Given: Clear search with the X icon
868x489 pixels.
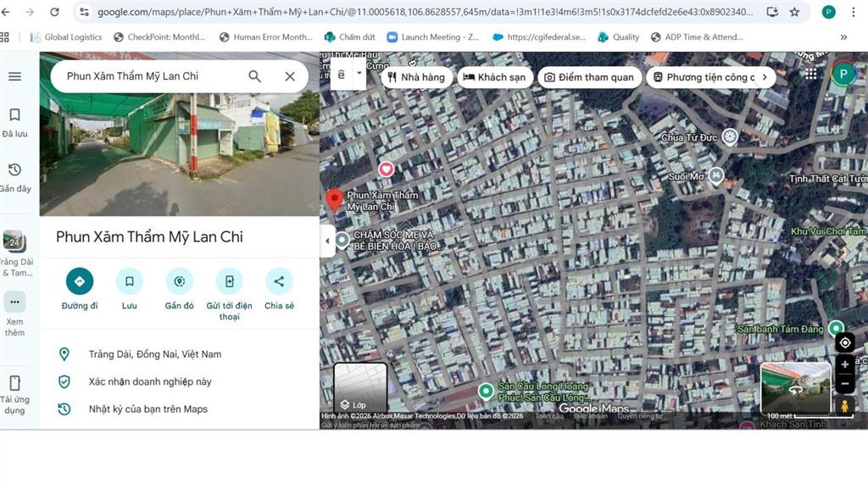Looking at the screenshot, I should click(290, 76).
